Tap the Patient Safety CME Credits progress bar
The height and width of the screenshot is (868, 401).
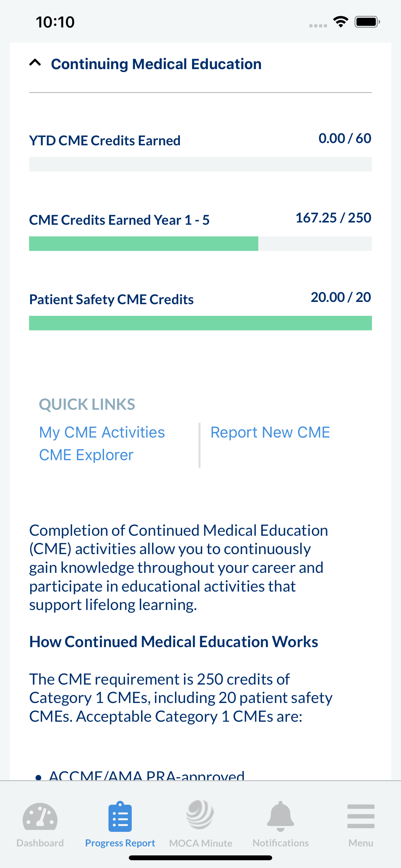pyautogui.click(x=200, y=323)
